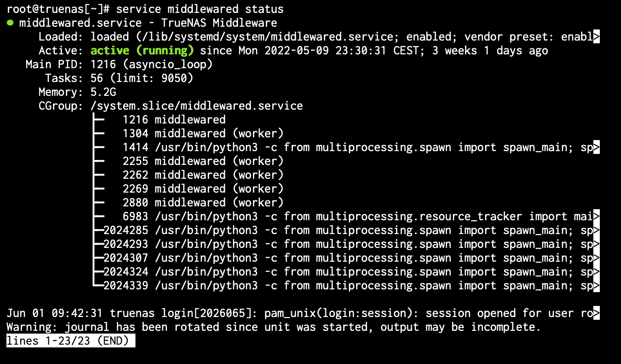Click the 'service middlewared status' command text
Image resolution: width=621 pixels, height=364 pixels.
click(x=200, y=9)
